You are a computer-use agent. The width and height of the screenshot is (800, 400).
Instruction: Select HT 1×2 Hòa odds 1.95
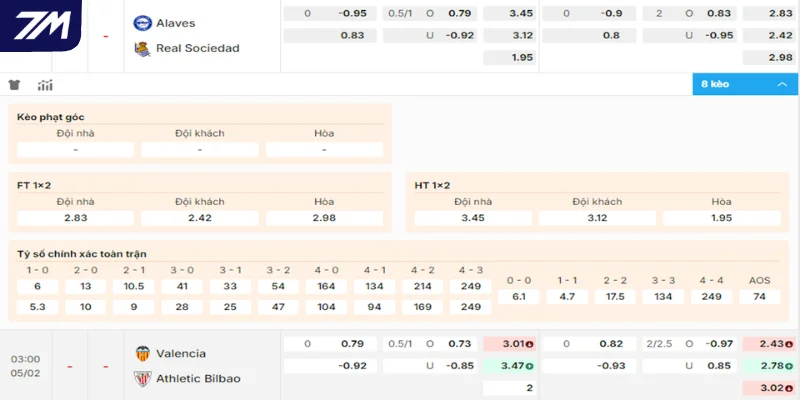pos(721,218)
